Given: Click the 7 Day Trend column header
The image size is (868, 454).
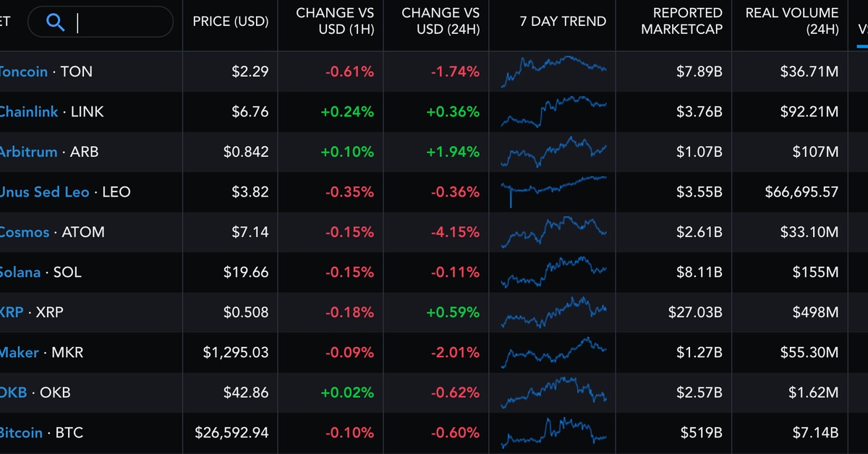Looking at the screenshot, I should click(x=553, y=22).
